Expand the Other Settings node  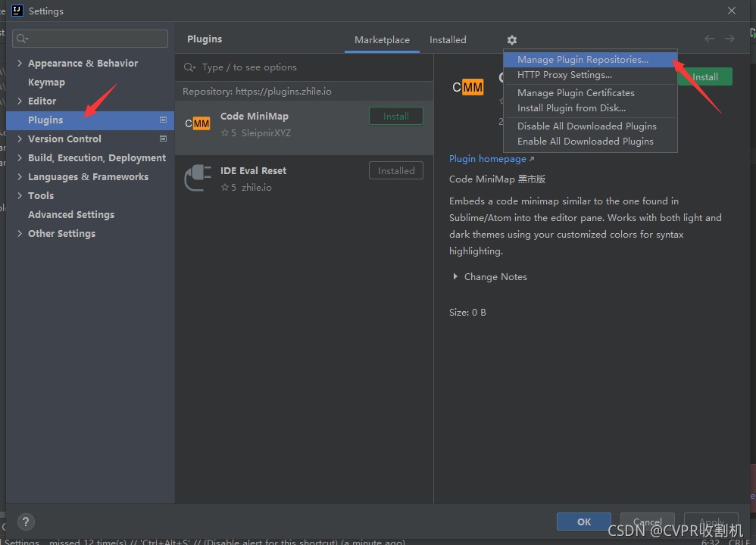(20, 233)
